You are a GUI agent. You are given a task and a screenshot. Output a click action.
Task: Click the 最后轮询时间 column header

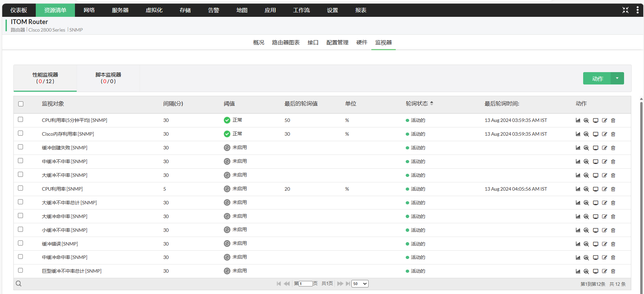click(x=502, y=103)
